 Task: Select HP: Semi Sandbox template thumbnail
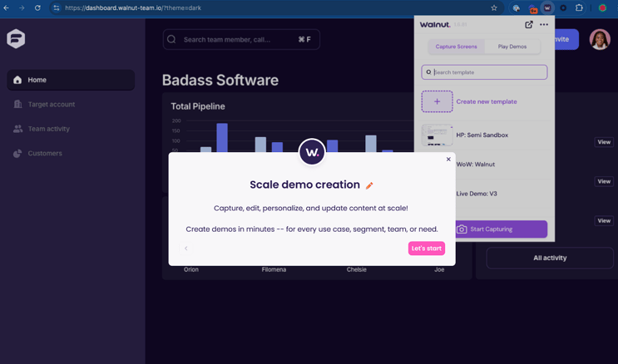pyautogui.click(x=438, y=135)
